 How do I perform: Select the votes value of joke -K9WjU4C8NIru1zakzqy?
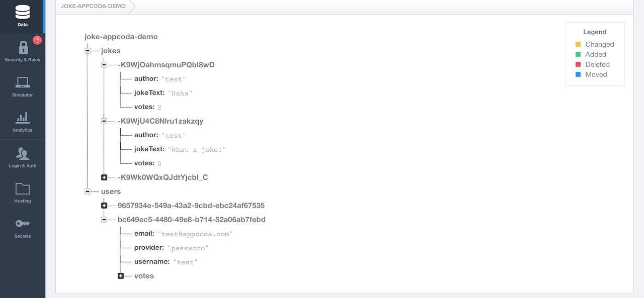160,163
